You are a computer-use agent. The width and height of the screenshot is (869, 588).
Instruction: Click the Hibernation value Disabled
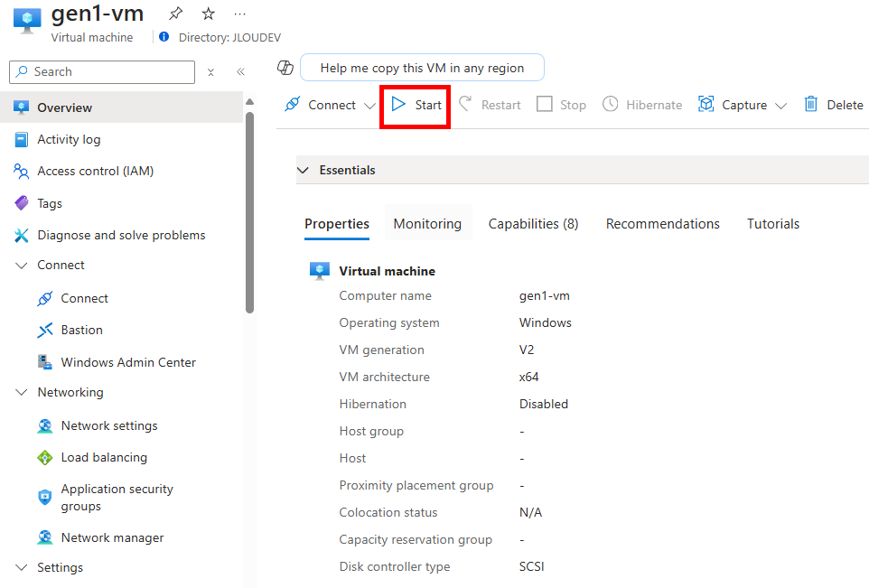(x=544, y=404)
